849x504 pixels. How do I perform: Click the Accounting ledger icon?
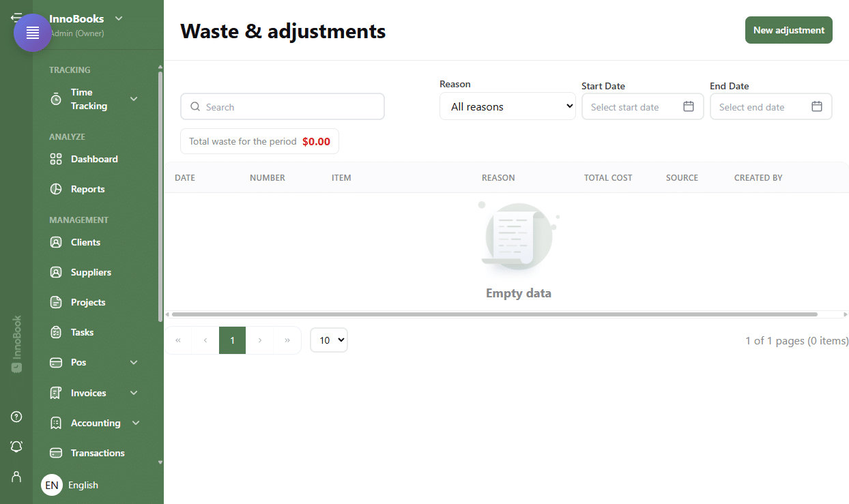click(x=56, y=423)
